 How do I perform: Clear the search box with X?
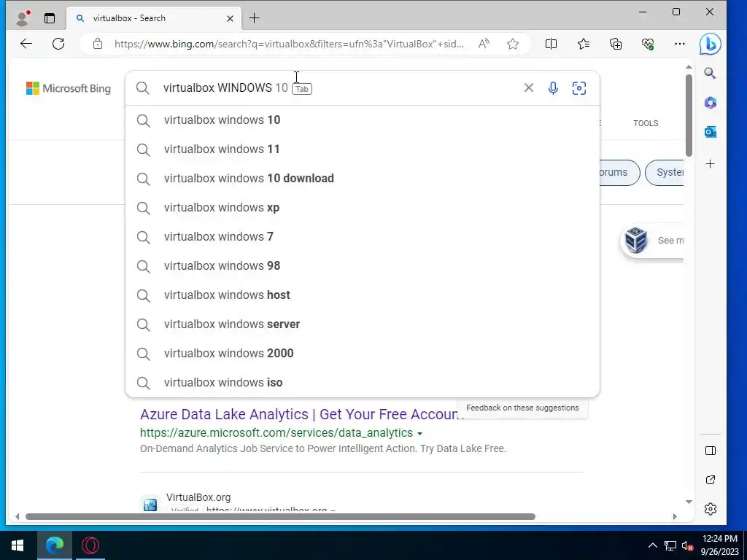pos(528,87)
